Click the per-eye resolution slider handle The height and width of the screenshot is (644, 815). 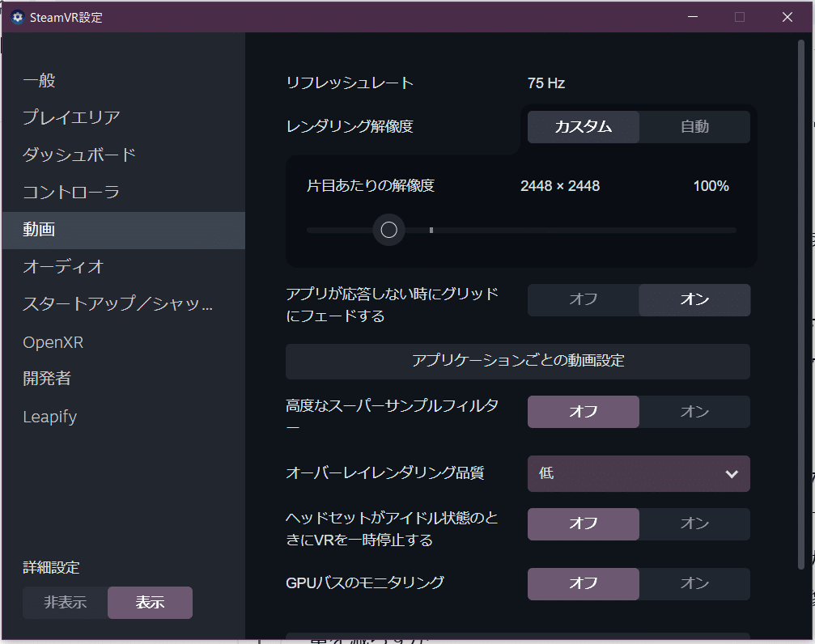[x=388, y=230]
